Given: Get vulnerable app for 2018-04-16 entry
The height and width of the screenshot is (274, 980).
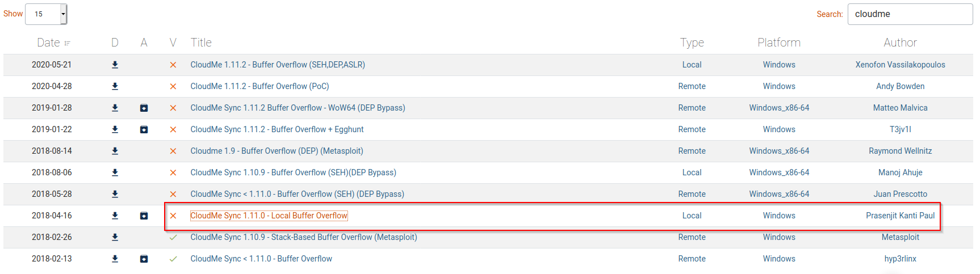Looking at the screenshot, I should (x=144, y=216).
